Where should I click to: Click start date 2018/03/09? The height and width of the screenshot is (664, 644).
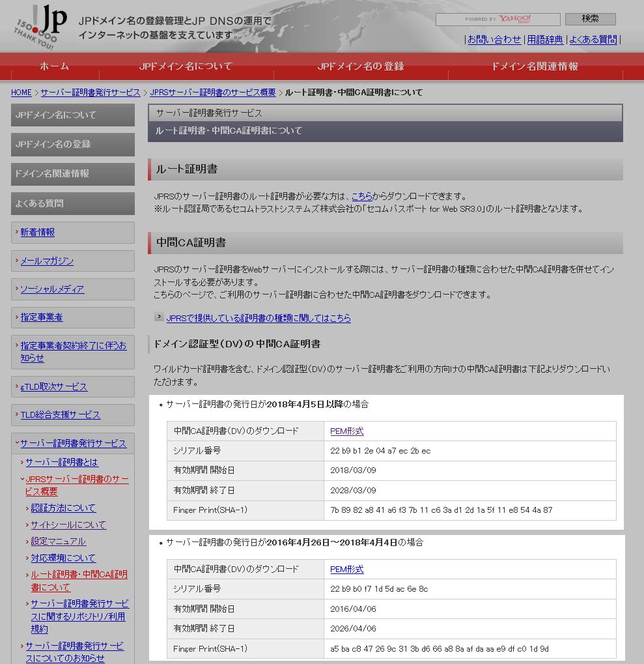353,470
